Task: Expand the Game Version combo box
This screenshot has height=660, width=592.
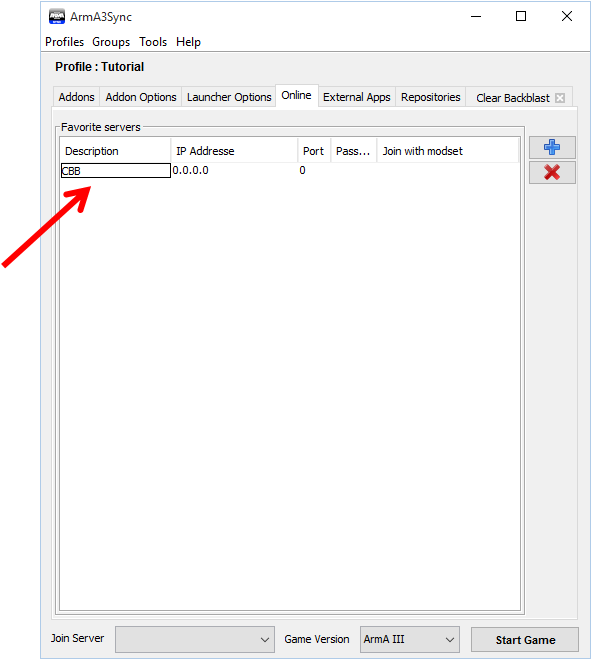Action: click(x=410, y=639)
